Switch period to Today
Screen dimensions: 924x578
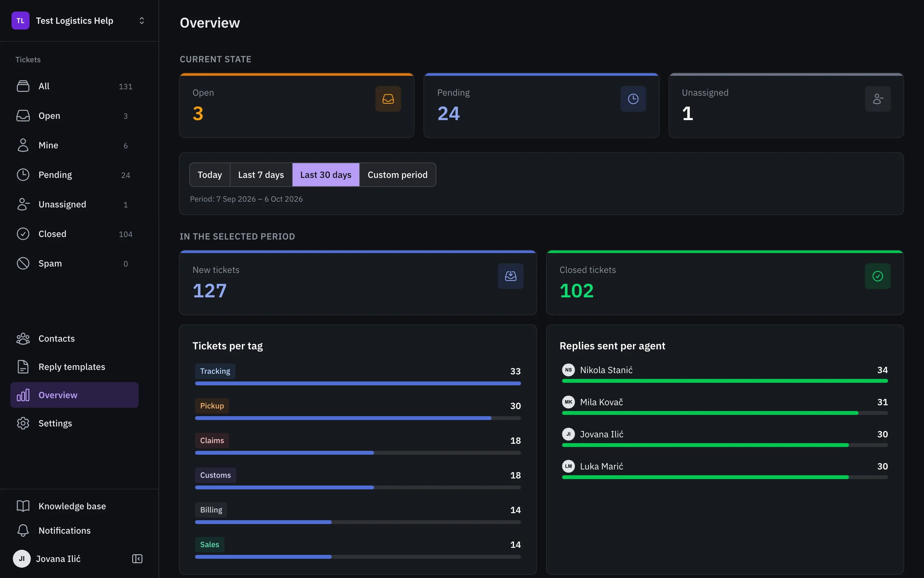pyautogui.click(x=210, y=175)
